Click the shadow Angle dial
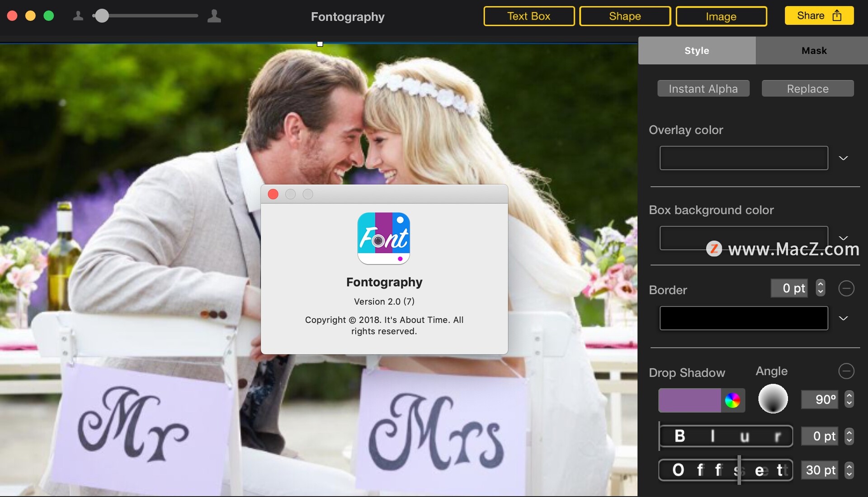 [773, 399]
